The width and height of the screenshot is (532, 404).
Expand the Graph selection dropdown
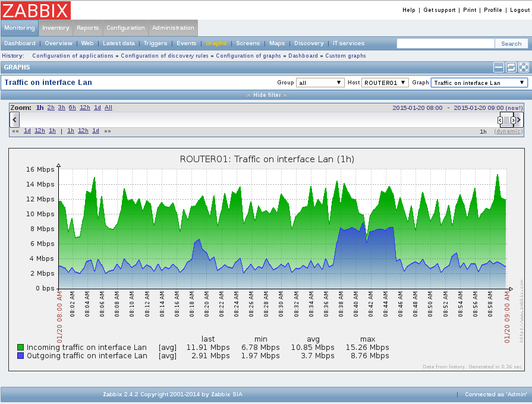(x=479, y=83)
